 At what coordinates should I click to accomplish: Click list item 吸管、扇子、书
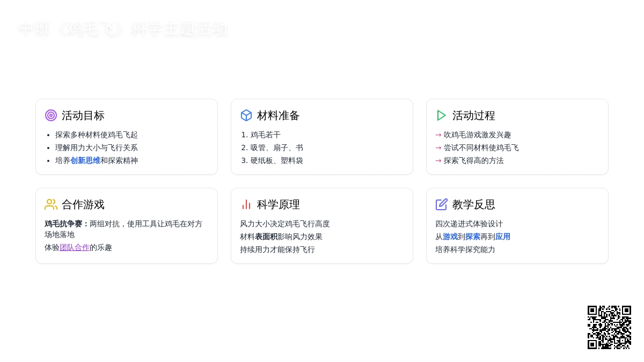click(276, 148)
